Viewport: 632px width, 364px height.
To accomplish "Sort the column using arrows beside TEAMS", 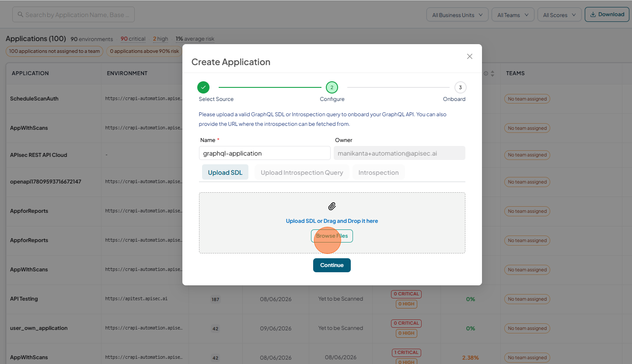I will 492,73.
